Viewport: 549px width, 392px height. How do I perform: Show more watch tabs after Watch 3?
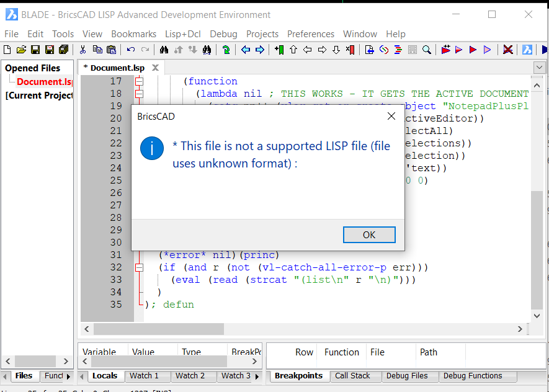tap(257, 376)
